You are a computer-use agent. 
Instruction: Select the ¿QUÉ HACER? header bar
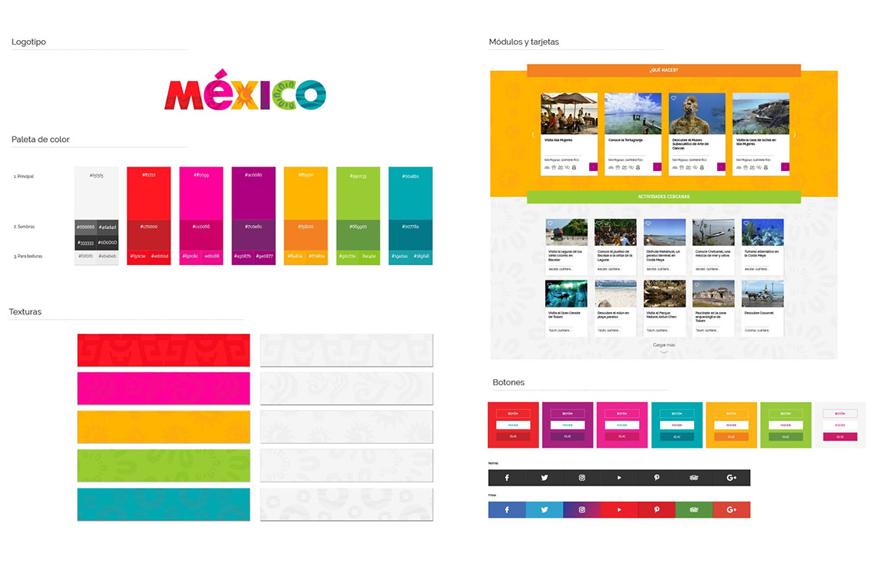tap(663, 69)
